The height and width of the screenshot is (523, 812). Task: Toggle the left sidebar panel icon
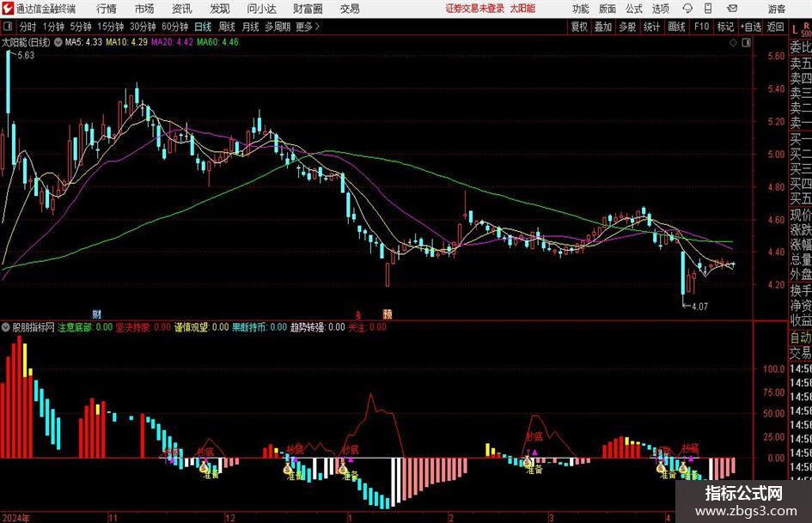point(8,27)
